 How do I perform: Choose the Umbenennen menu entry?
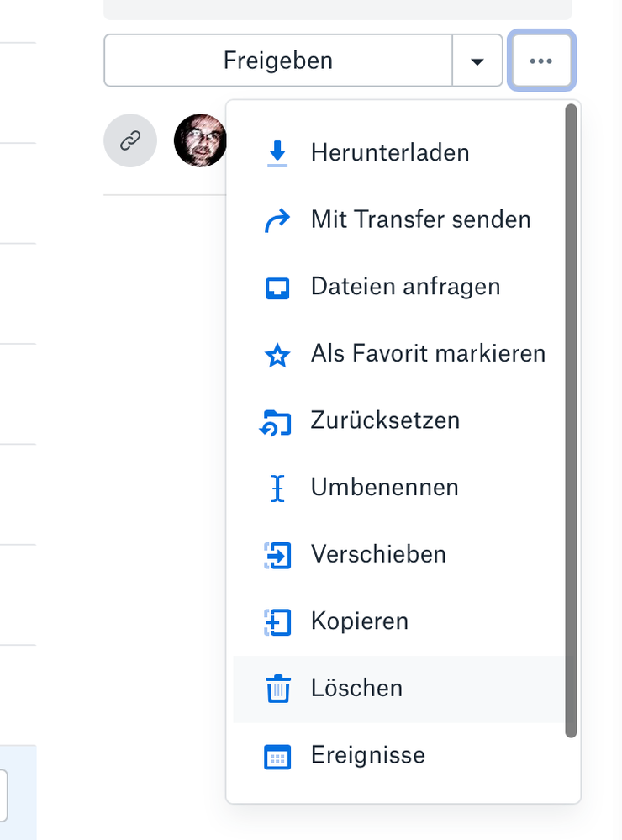pos(384,488)
